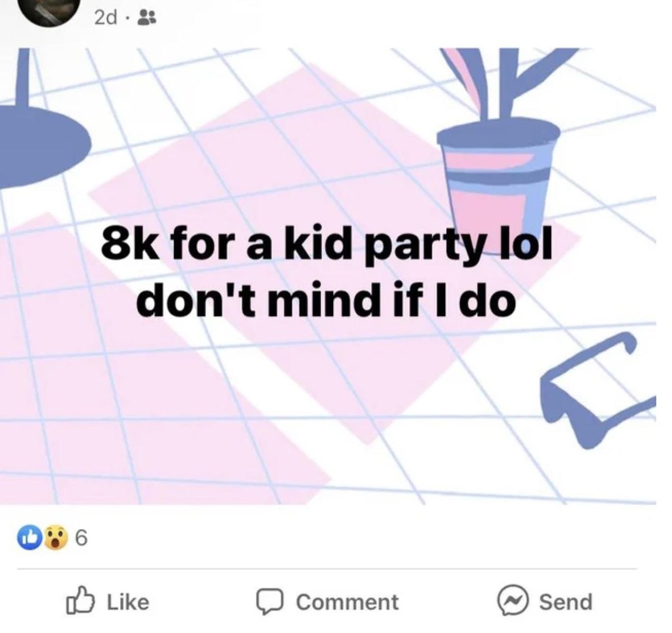Click the lower-left pink rug shape
The image size is (672, 633).
[x=134, y=387]
